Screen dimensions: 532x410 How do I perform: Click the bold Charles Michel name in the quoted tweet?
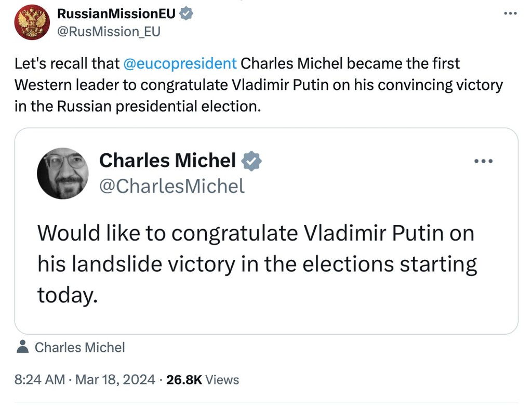[167, 161]
